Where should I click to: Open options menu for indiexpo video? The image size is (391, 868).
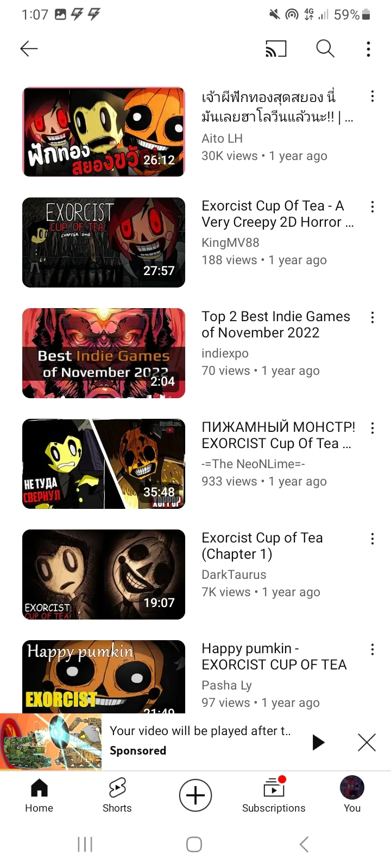coord(372,317)
